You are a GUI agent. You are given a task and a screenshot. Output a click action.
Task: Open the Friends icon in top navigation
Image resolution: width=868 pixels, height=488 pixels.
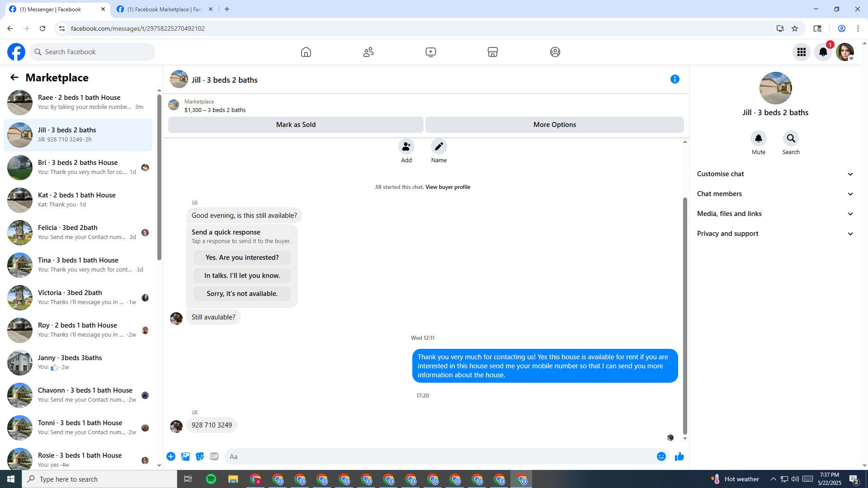point(368,52)
